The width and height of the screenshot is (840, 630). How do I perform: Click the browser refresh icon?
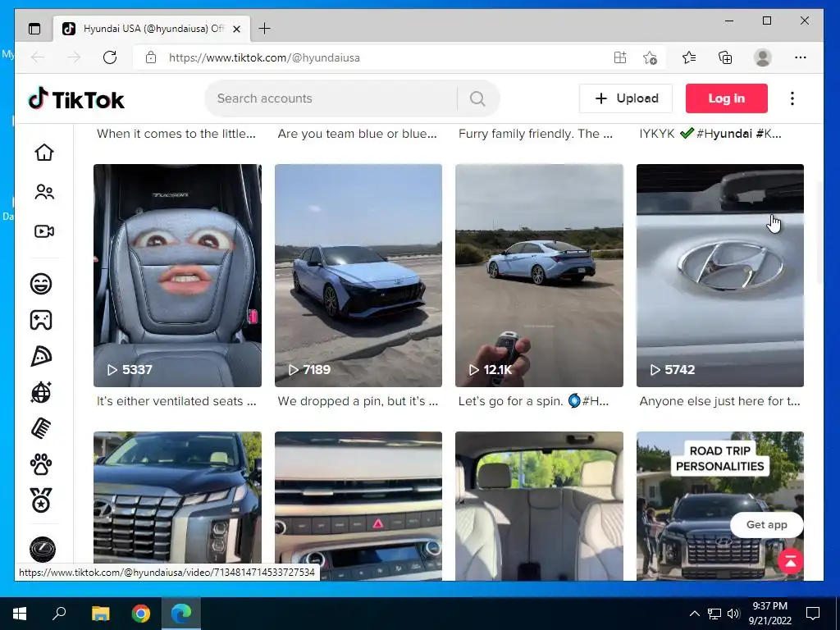pos(110,57)
